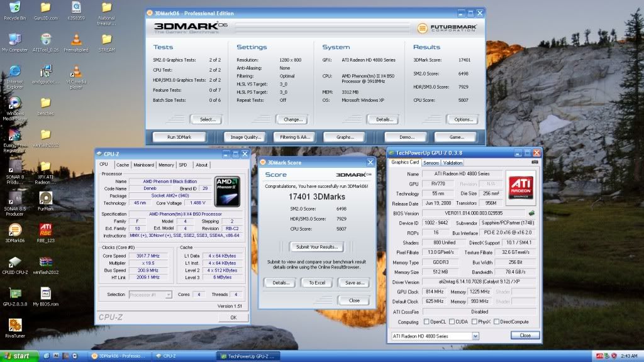This screenshot has height=362, width=644.
Task: Enable the OpenCL checkbox in GPU-Z
Action: click(426, 322)
